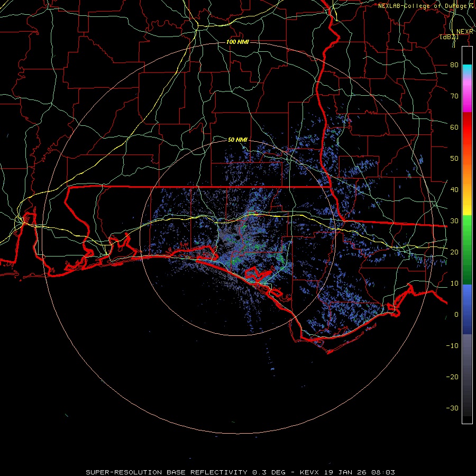
Task: Click the "100 NMI" range ring label
Action: click(x=237, y=42)
